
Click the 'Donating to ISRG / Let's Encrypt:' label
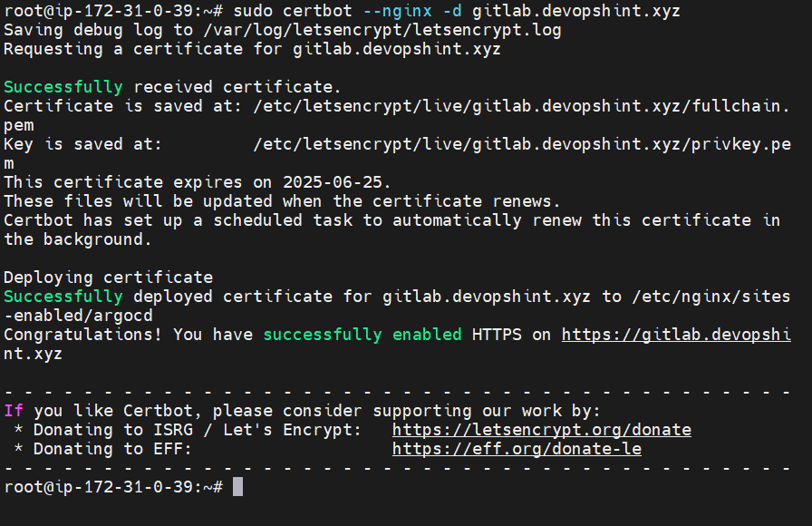pyautogui.click(x=198, y=430)
